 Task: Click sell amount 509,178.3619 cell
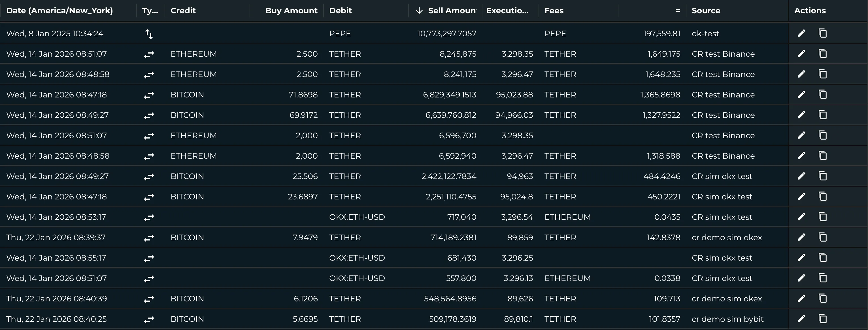[452, 319]
